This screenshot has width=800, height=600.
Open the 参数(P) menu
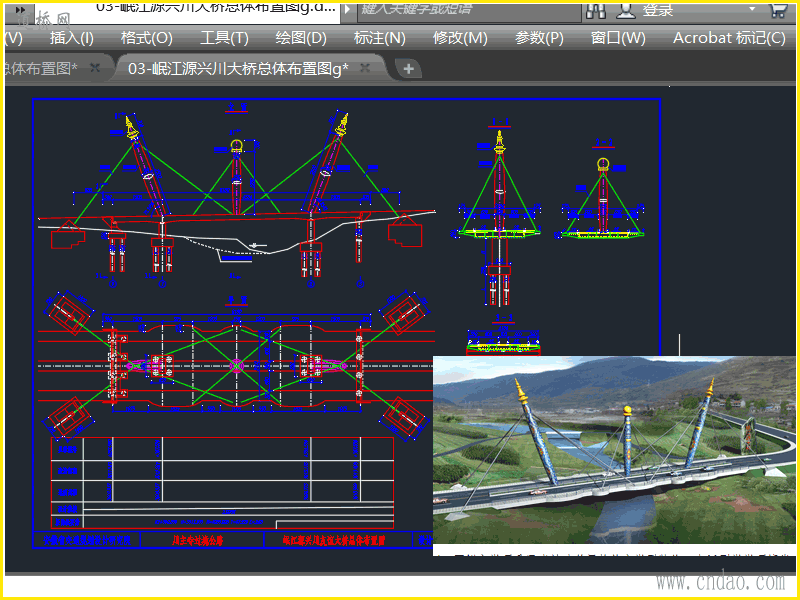pyautogui.click(x=539, y=38)
